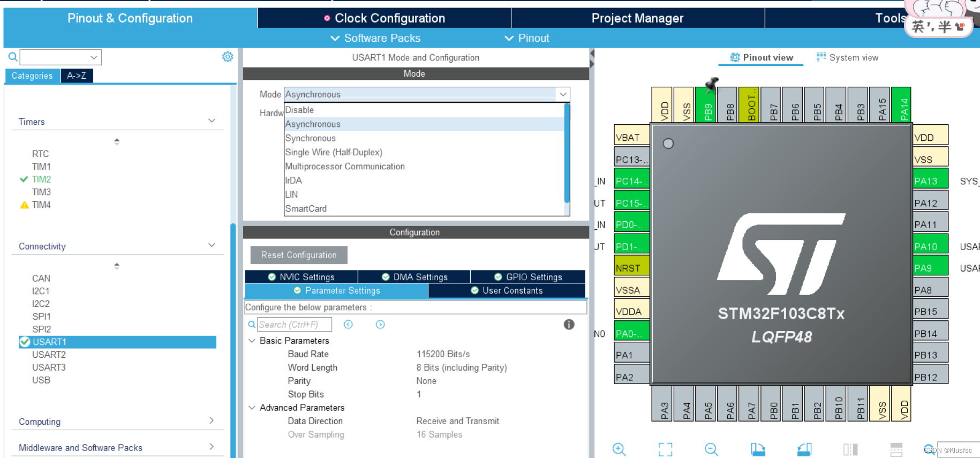Expand the Computing category

coord(212,421)
